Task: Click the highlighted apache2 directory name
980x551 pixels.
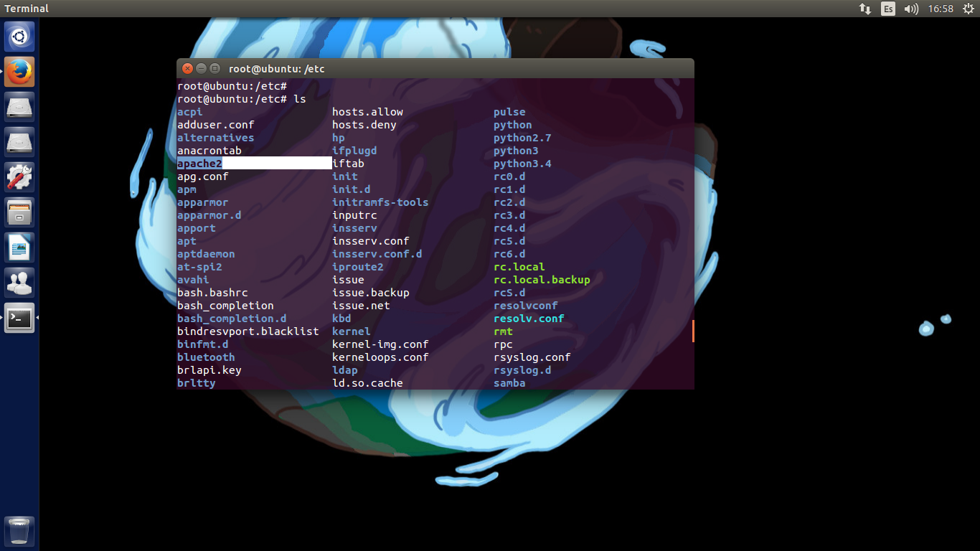Action: 199,163
